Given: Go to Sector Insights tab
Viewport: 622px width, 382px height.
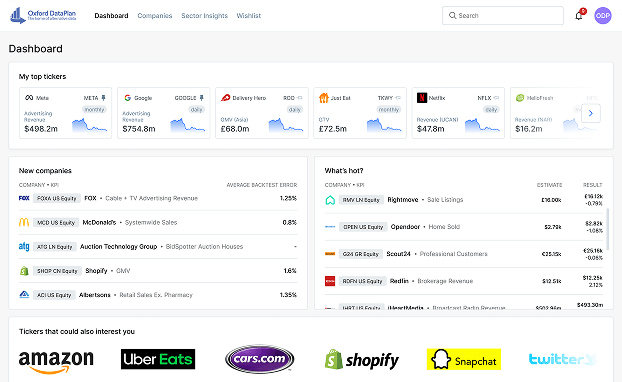Looking at the screenshot, I should 204,16.
